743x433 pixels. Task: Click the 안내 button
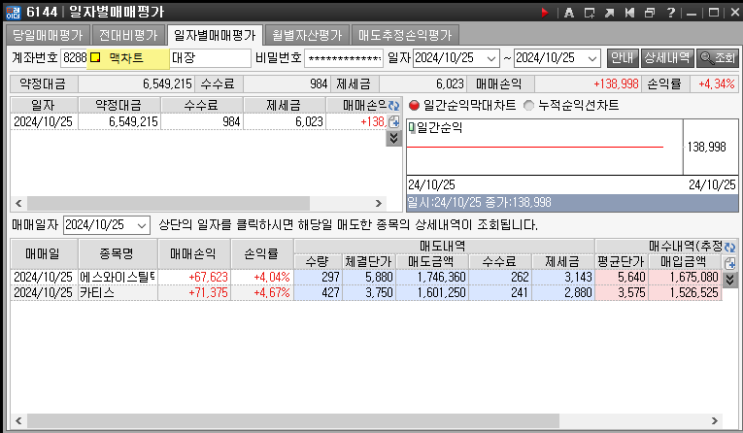point(622,58)
